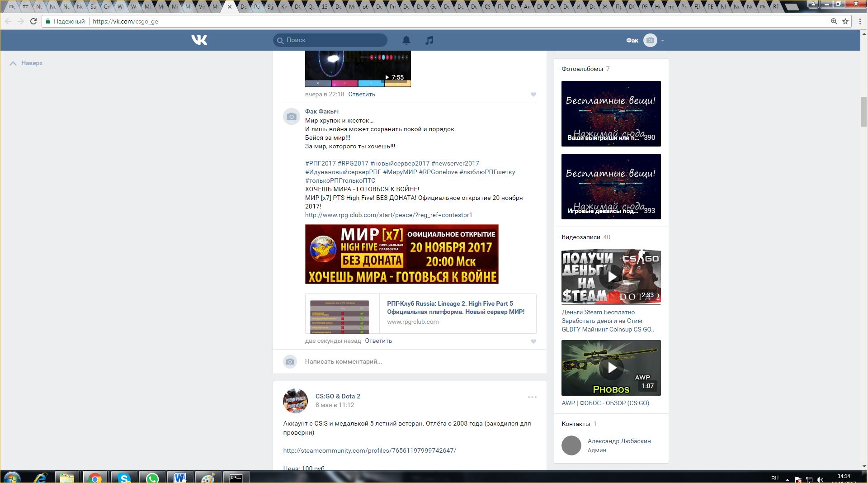
Task: Click the page vertical scrollbar thumb
Action: coord(864,112)
